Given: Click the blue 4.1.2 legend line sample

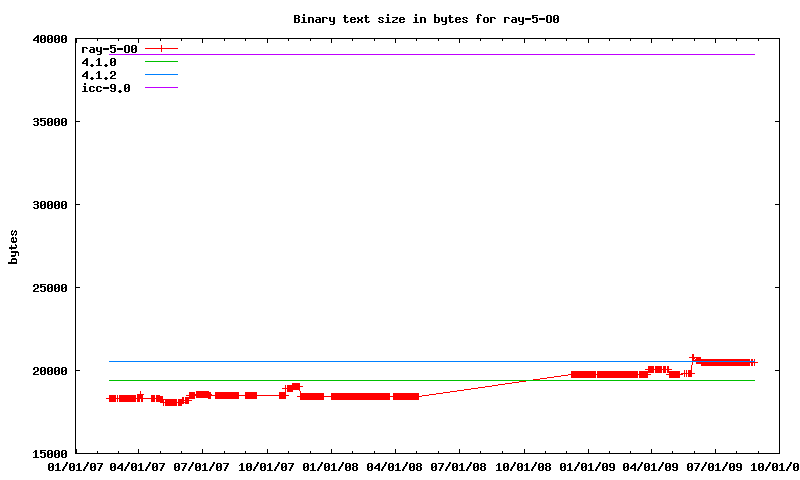Looking at the screenshot, I should click(x=161, y=75).
